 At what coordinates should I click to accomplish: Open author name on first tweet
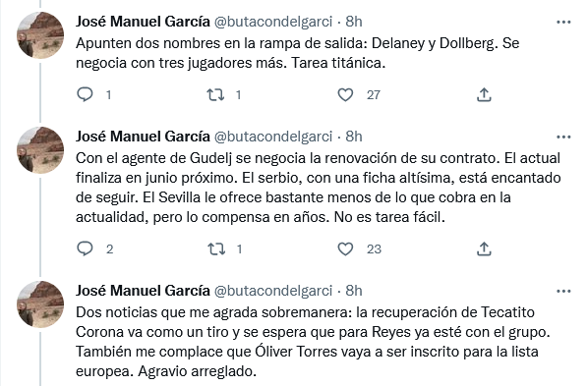pyautogui.click(x=143, y=22)
